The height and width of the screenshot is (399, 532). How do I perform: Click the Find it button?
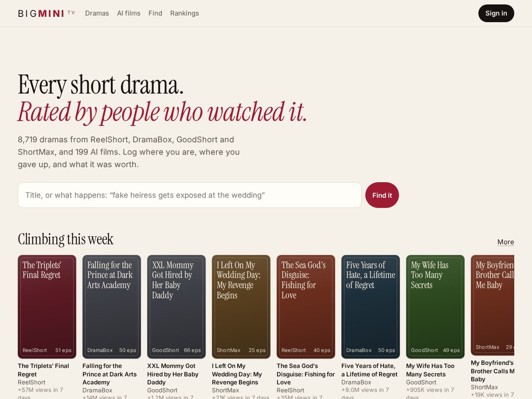(x=382, y=195)
